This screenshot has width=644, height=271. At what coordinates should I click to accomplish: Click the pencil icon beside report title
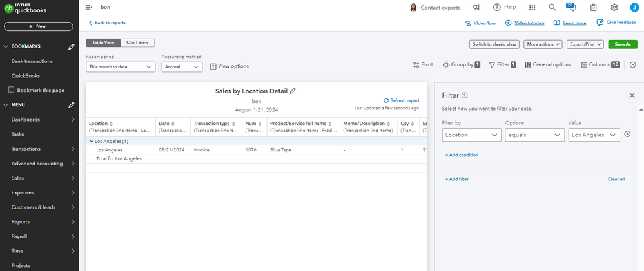(293, 91)
